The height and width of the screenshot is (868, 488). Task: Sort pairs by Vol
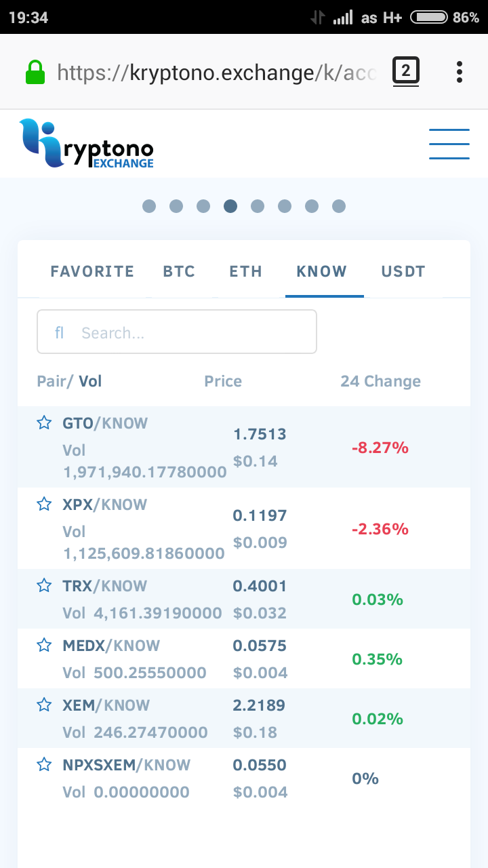click(x=90, y=381)
